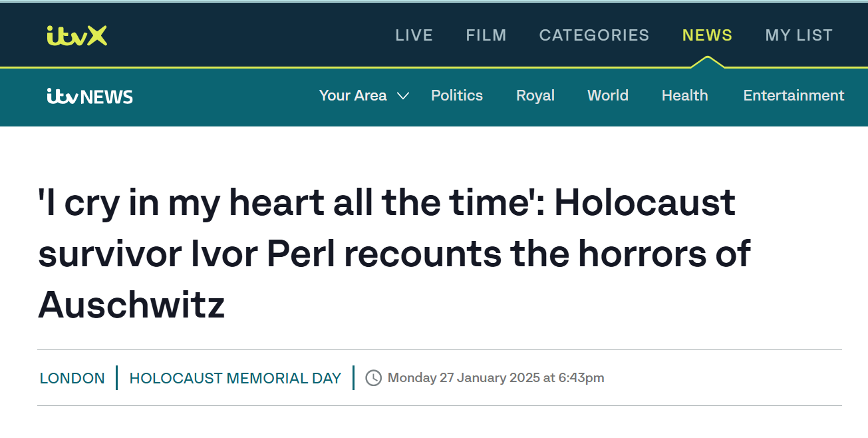Visit the World news section
Screen dimensions: 868x438
[608, 96]
